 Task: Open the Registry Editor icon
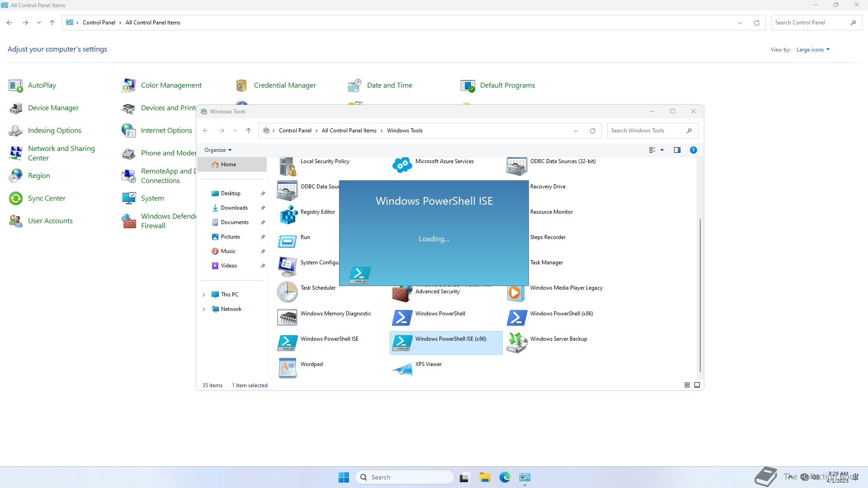pyautogui.click(x=288, y=215)
